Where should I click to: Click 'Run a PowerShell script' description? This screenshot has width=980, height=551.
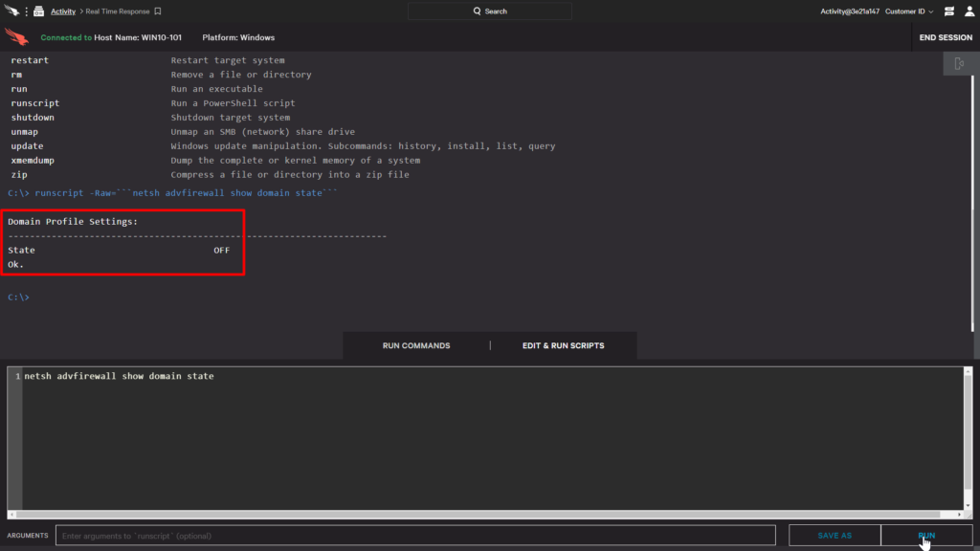(x=233, y=103)
